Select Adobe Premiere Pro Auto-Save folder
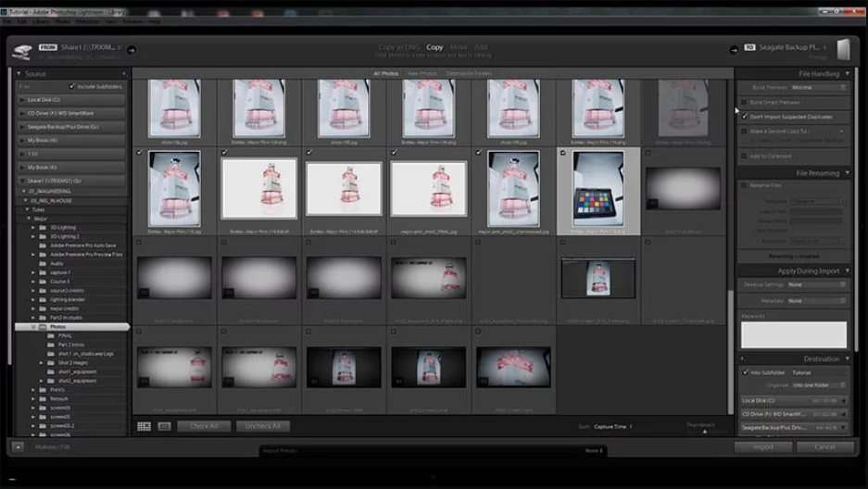Image resolution: width=868 pixels, height=489 pixels. coord(83,245)
